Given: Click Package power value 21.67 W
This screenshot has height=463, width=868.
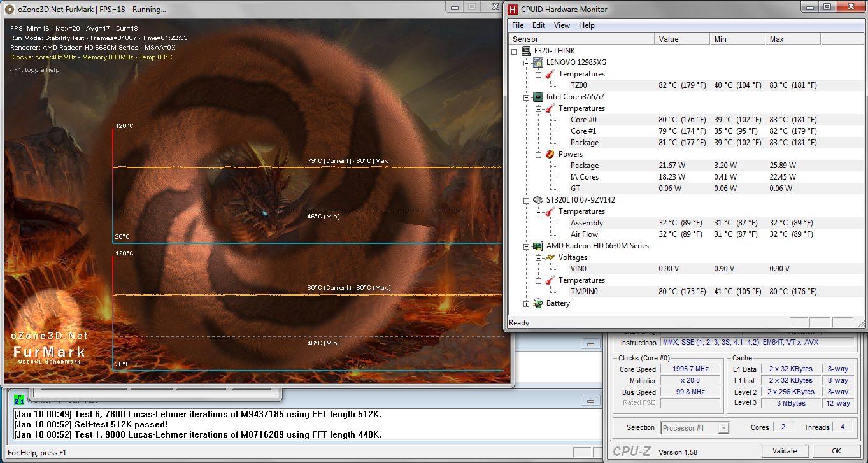Looking at the screenshot, I should point(672,166).
